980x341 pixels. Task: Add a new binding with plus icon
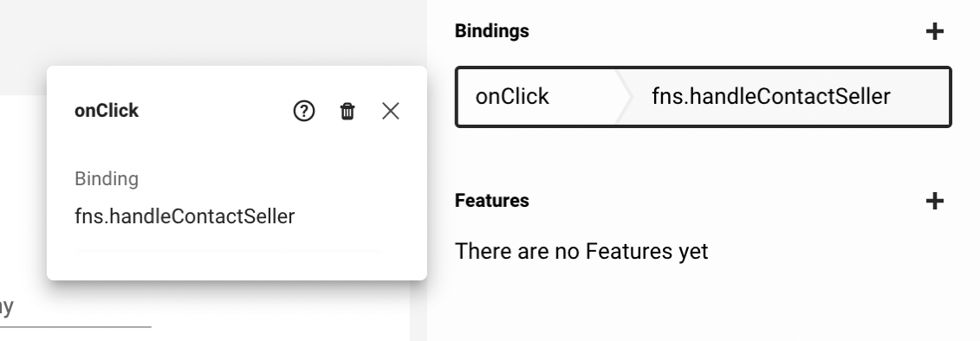934,31
